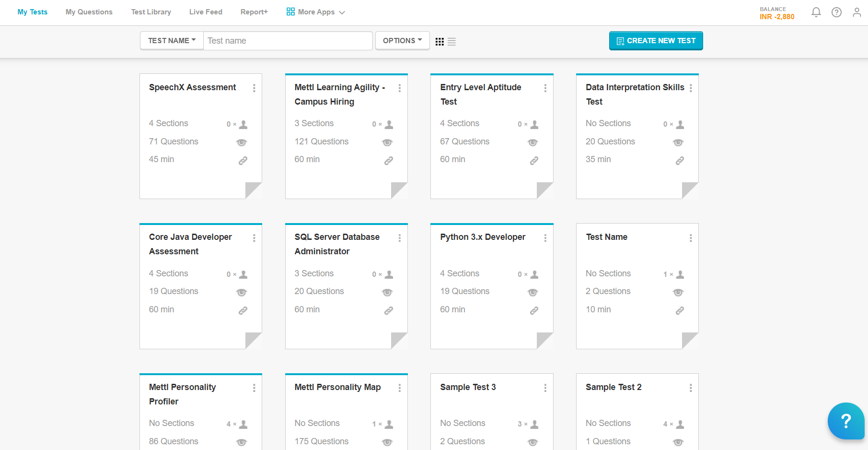This screenshot has height=450, width=868.
Task: Open Mettl Personality Map test title
Action: (337, 387)
